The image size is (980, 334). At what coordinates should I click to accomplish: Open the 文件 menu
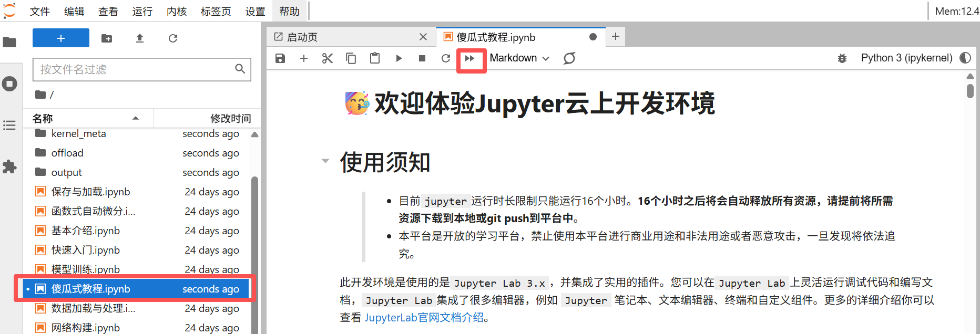pyautogui.click(x=40, y=11)
